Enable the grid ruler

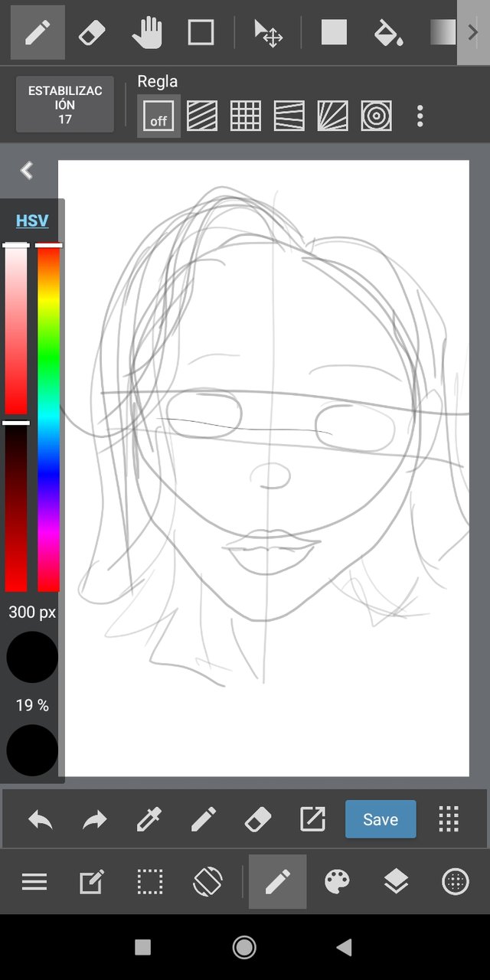246,116
